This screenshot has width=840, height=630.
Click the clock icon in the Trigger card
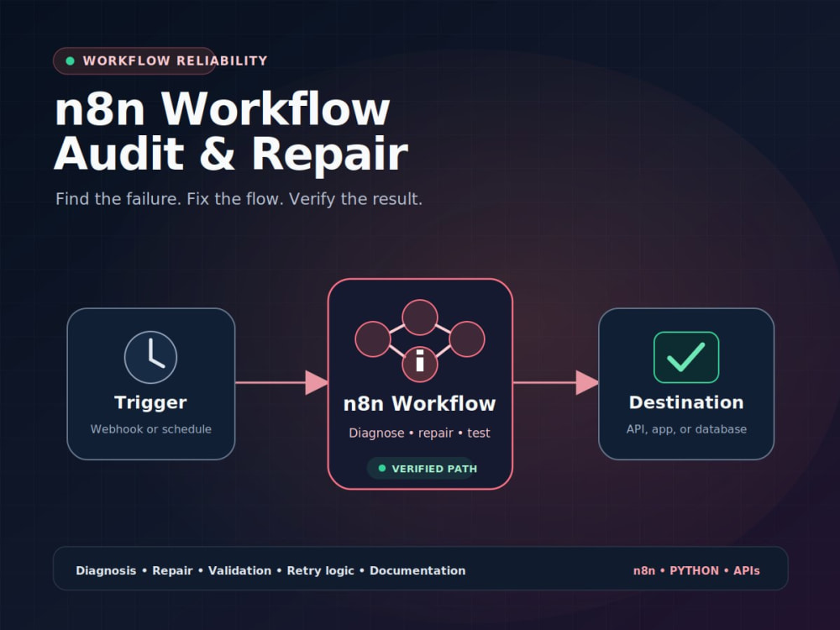(x=150, y=357)
